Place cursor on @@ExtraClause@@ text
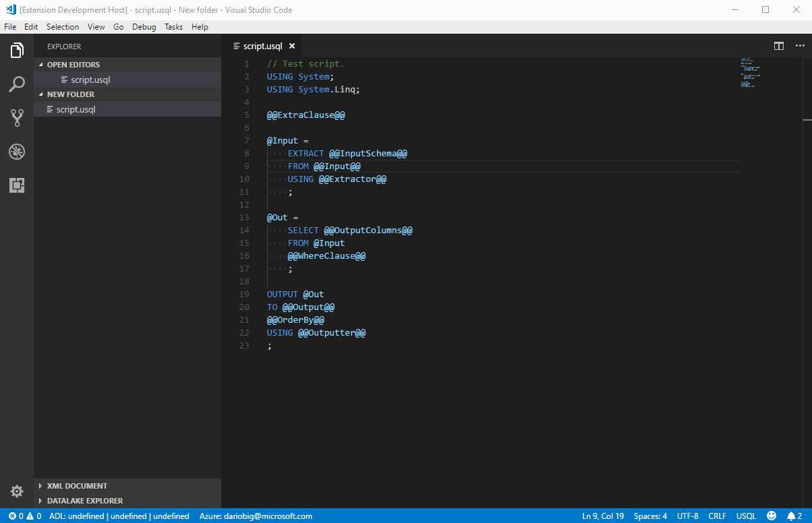The image size is (812, 523). pyautogui.click(x=306, y=115)
